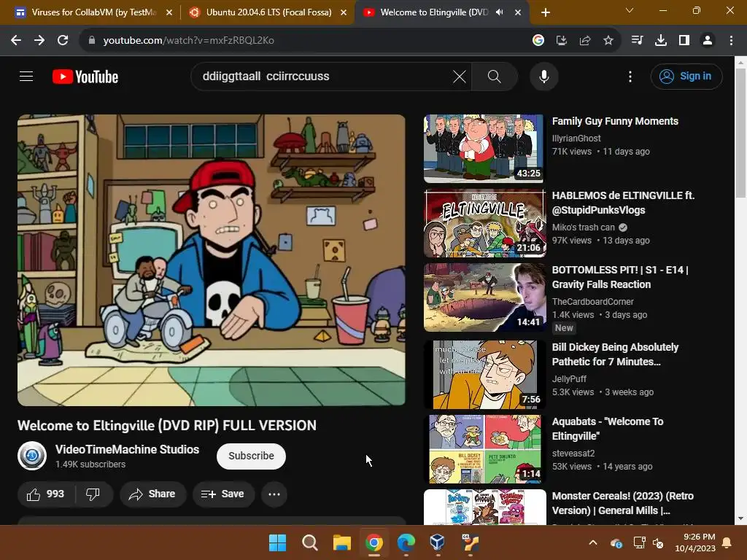Image resolution: width=747 pixels, height=560 pixels.
Task: Open Windows Start menu
Action: (277, 542)
